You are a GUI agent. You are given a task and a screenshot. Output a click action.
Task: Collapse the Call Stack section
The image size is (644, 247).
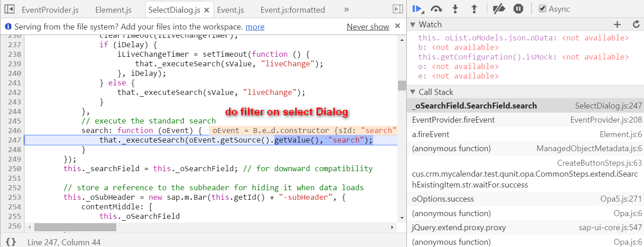413,92
